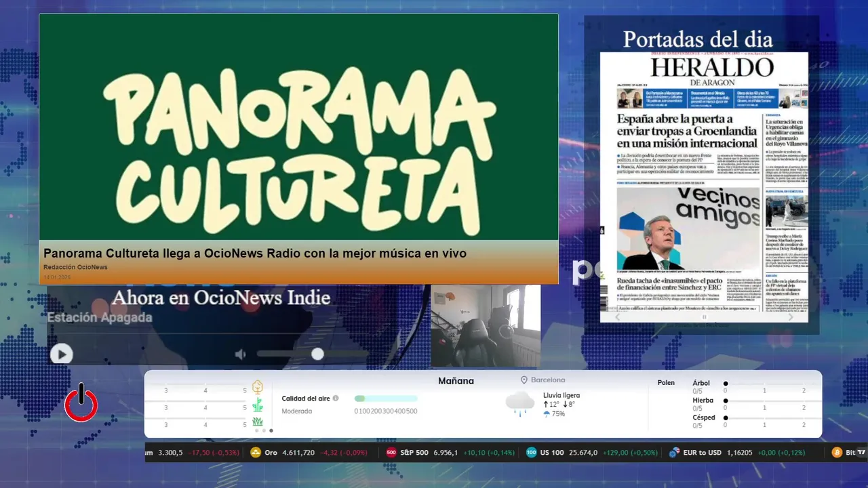
Task: Click the 75% rain chance value
Action: (558, 414)
